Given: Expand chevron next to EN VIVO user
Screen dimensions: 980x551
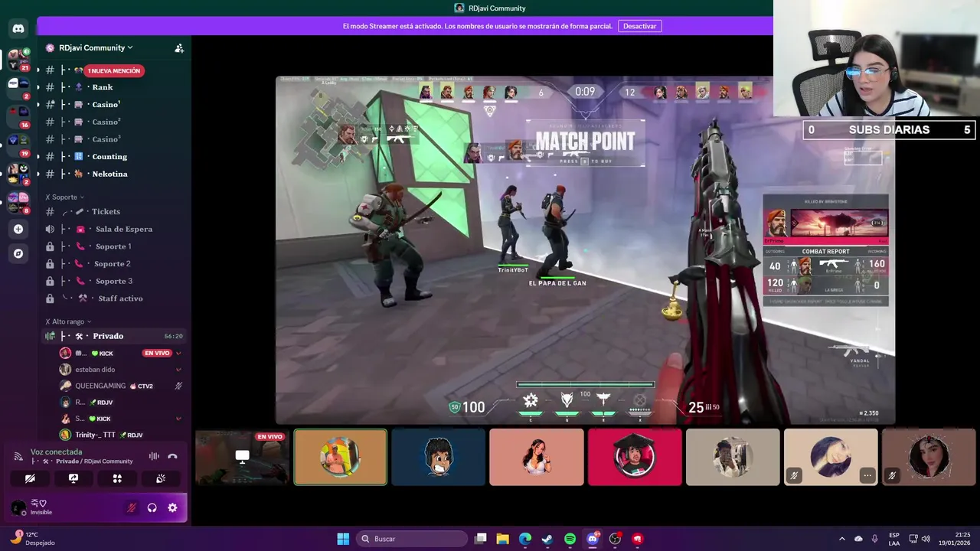Looking at the screenshot, I should (178, 353).
